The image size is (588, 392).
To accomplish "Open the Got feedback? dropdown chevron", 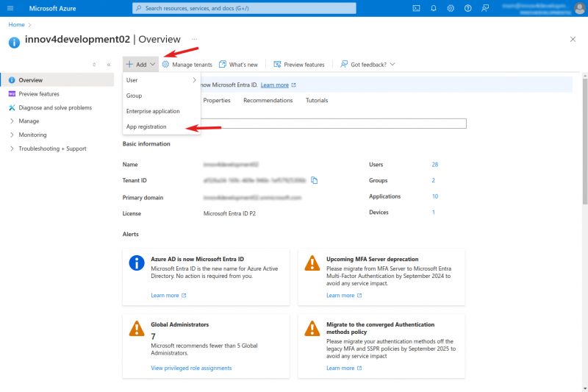I will 392,64.
